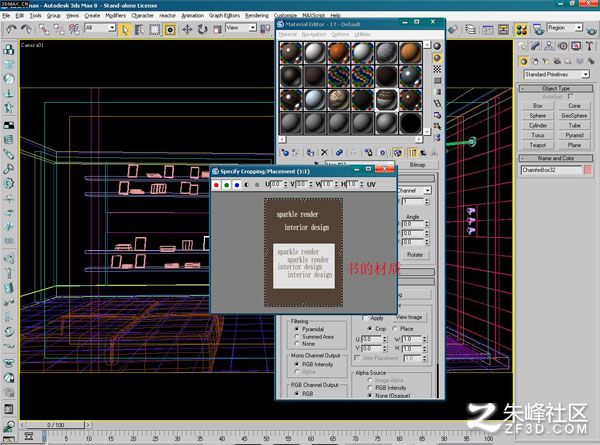Open the Standard Primitives dropdown
Screen dimensions: 600x445
pos(556,74)
